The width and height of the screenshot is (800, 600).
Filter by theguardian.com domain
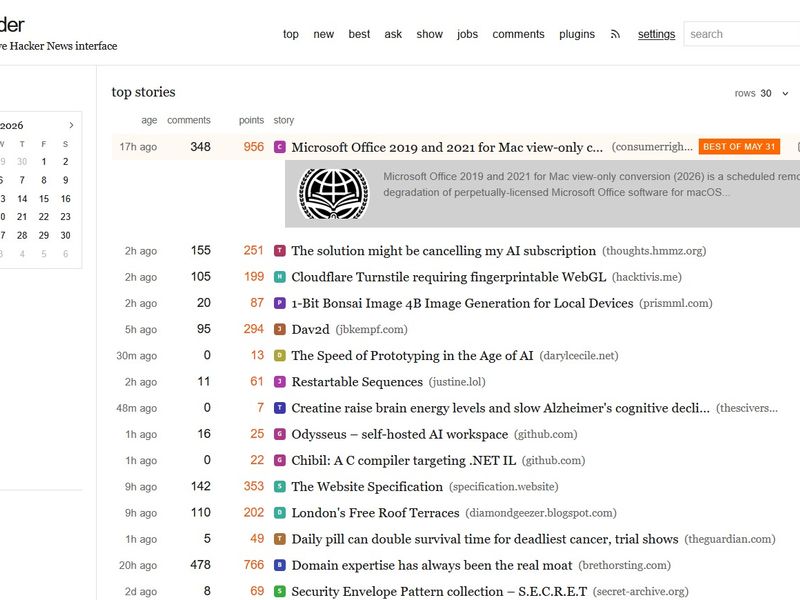730,539
